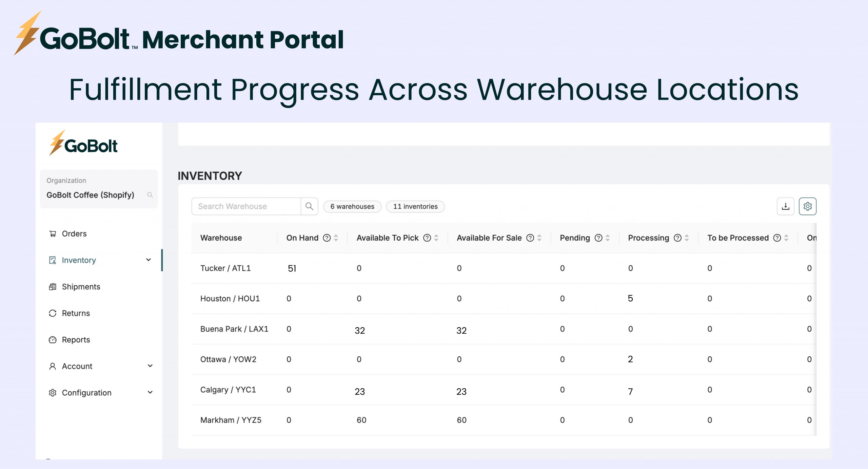Click the Reports gauge icon
This screenshot has width=868, height=469.
[x=53, y=339]
